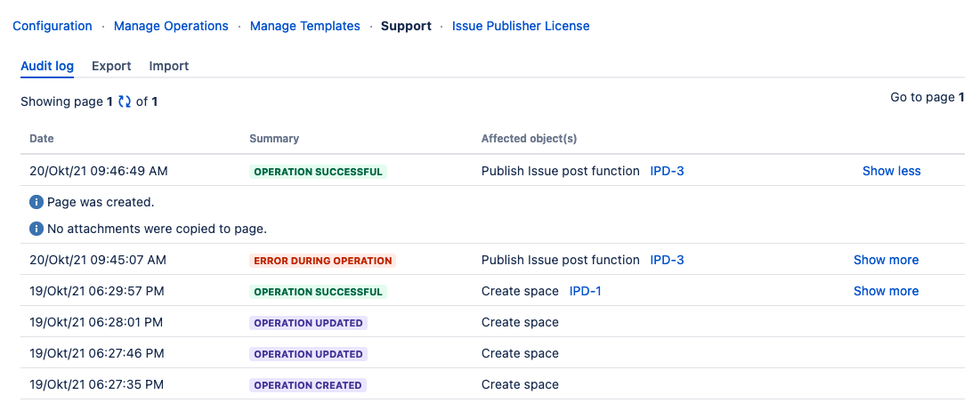Open IPD-3 link in the successful operation row
Viewport: 980px width, 403px height.
(x=667, y=171)
